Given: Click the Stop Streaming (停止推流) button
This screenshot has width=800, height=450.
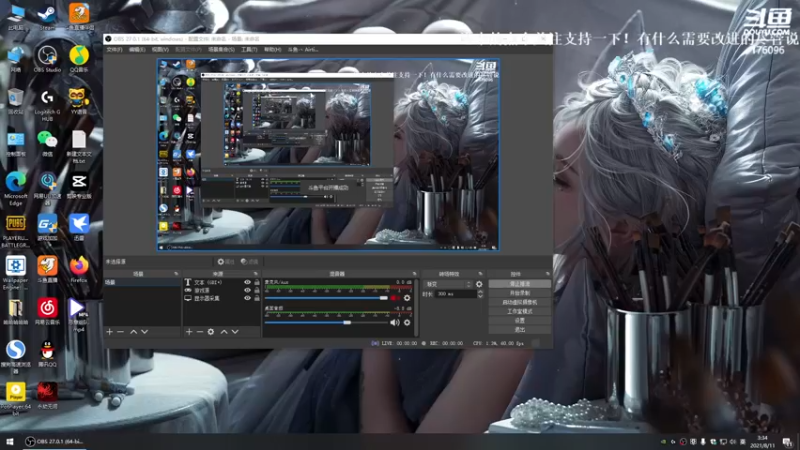Looking at the screenshot, I should click(x=519, y=284).
